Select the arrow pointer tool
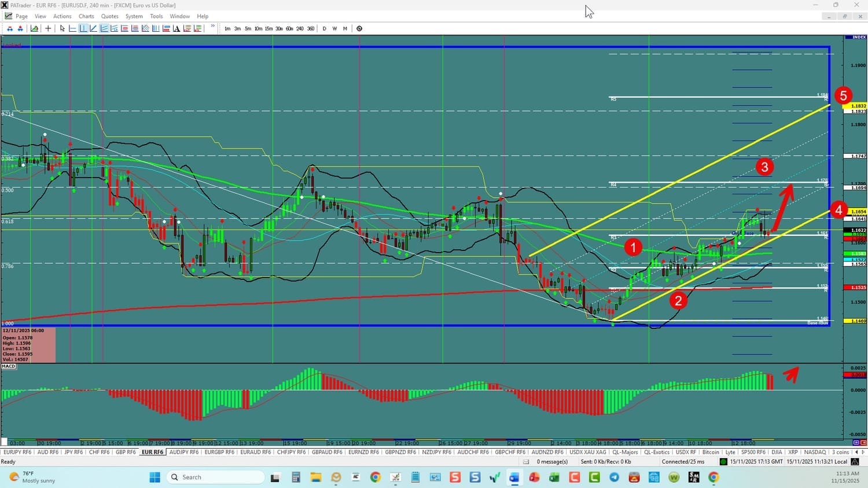868x488 pixels. pyautogui.click(x=62, y=28)
